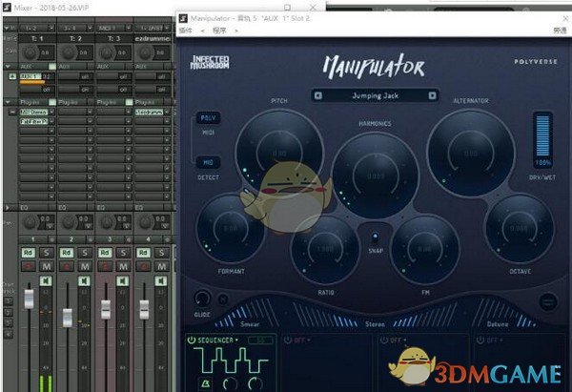Click the FM knob

click(424, 249)
